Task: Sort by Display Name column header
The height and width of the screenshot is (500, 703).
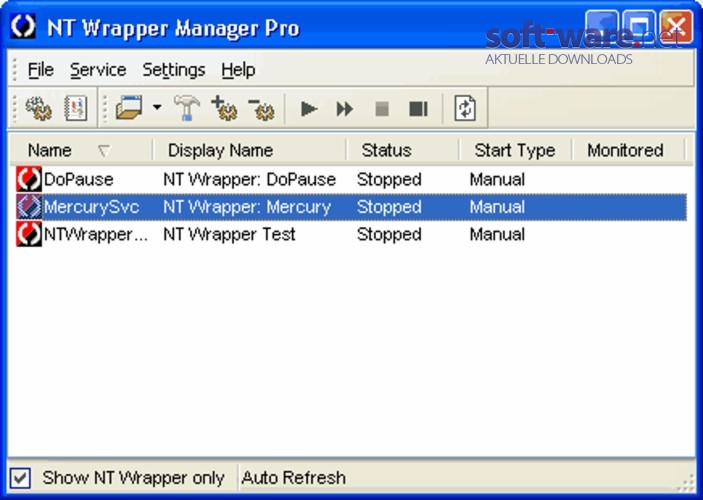Action: pos(250,150)
